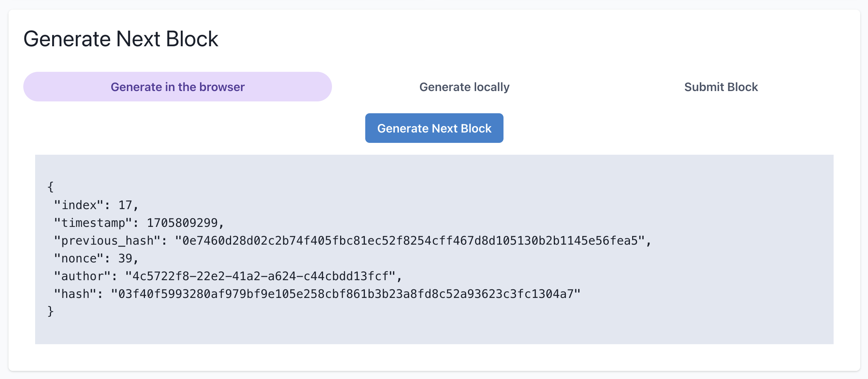The height and width of the screenshot is (379, 868).
Task: Click the "hash" key on the last JSON line
Action: pos(75,294)
